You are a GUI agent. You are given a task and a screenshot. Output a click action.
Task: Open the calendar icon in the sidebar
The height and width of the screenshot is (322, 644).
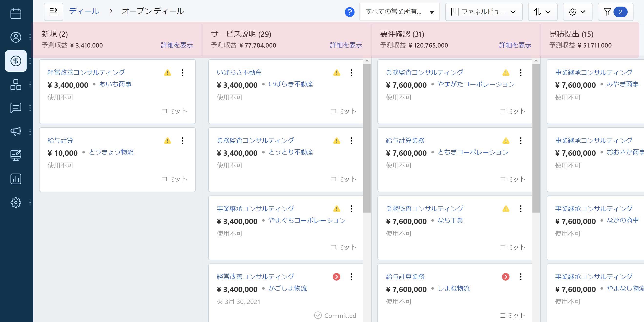point(16,14)
